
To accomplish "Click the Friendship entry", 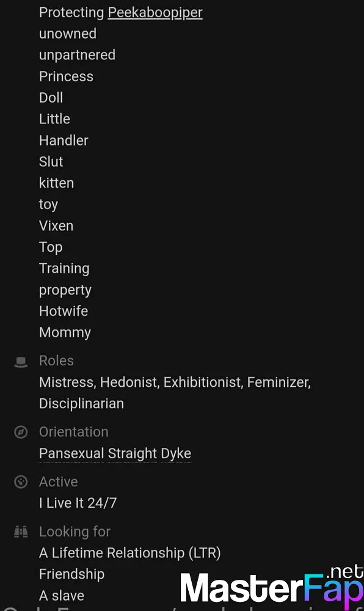I will (71, 574).
